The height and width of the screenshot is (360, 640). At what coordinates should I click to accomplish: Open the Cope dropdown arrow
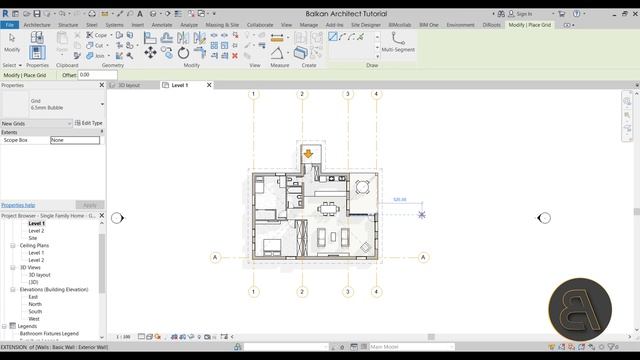(x=111, y=35)
